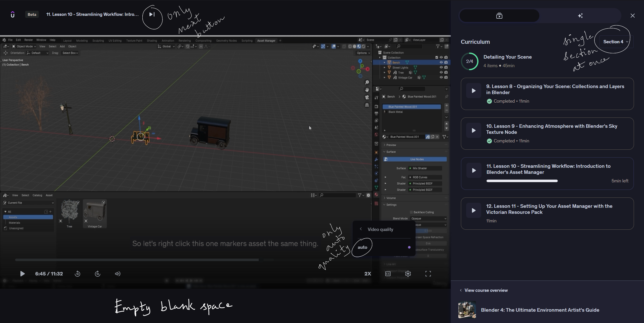This screenshot has height=323, width=644.
Task: Play the paused video
Action: 22,274
